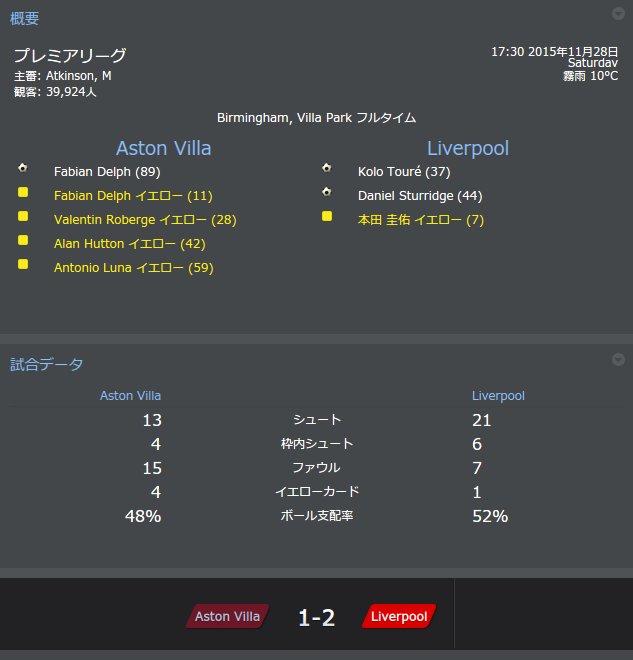
Task: Open the Aston Villa team heading link
Action: point(163,148)
